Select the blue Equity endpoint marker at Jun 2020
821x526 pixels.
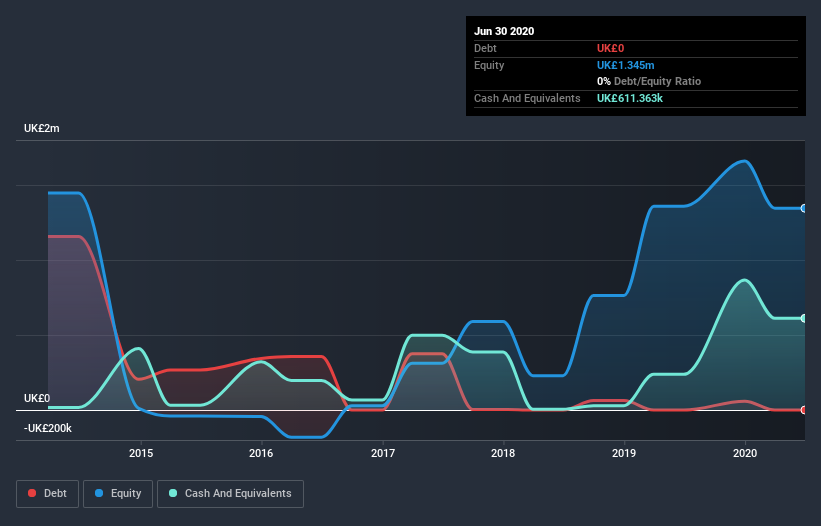click(804, 208)
